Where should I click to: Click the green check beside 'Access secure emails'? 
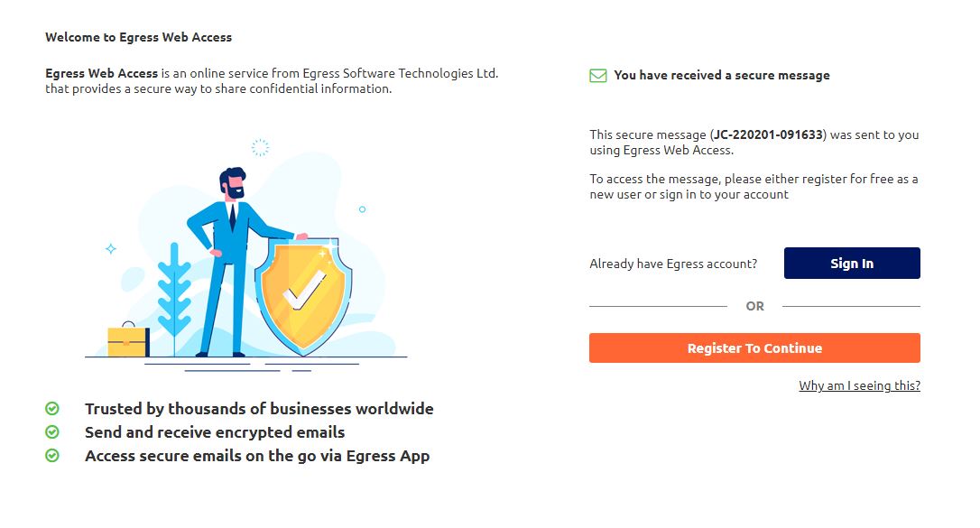52,456
